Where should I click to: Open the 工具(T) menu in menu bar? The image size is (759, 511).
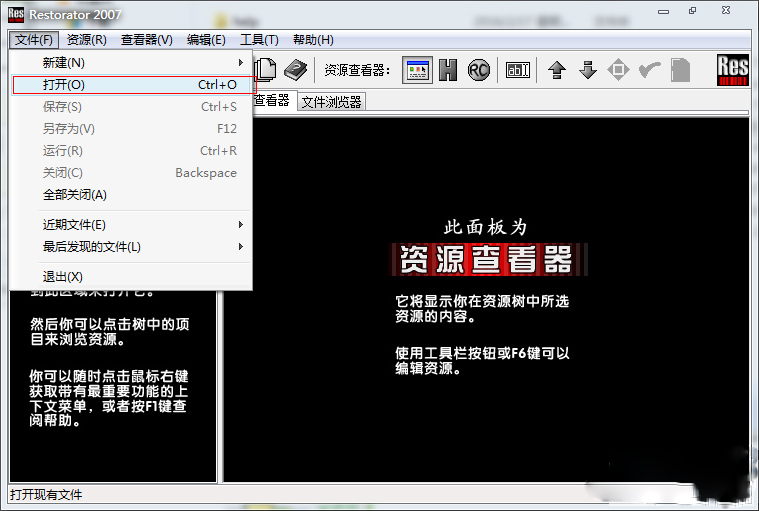point(259,40)
